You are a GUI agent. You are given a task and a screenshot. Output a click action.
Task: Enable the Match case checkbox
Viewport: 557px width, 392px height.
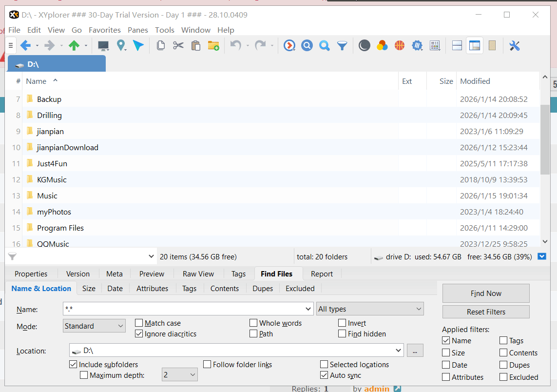[x=139, y=323]
